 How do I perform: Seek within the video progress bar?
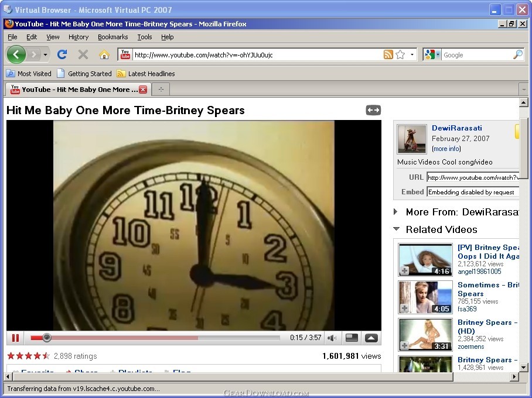(155, 338)
